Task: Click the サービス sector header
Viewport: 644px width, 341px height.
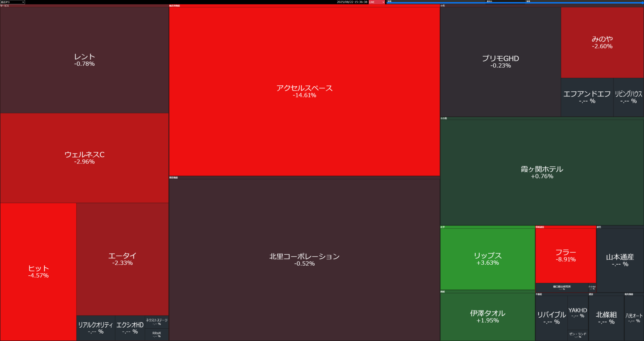Action: (84, 6)
